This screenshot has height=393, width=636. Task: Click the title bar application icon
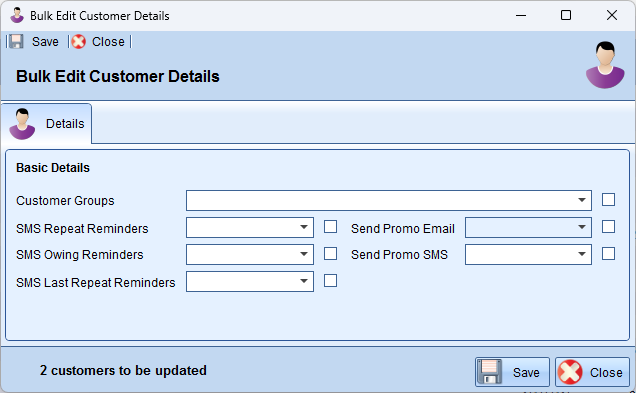[x=17, y=15]
